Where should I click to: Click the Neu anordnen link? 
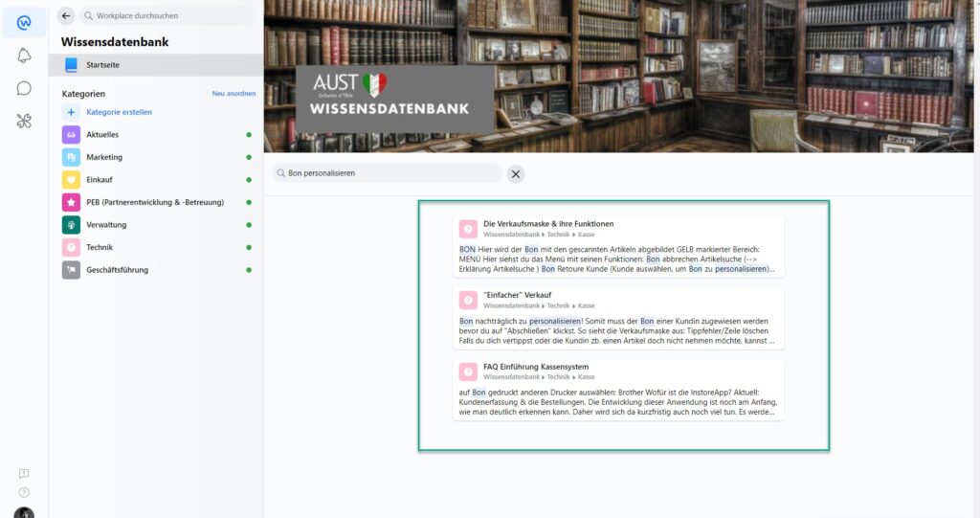(234, 94)
